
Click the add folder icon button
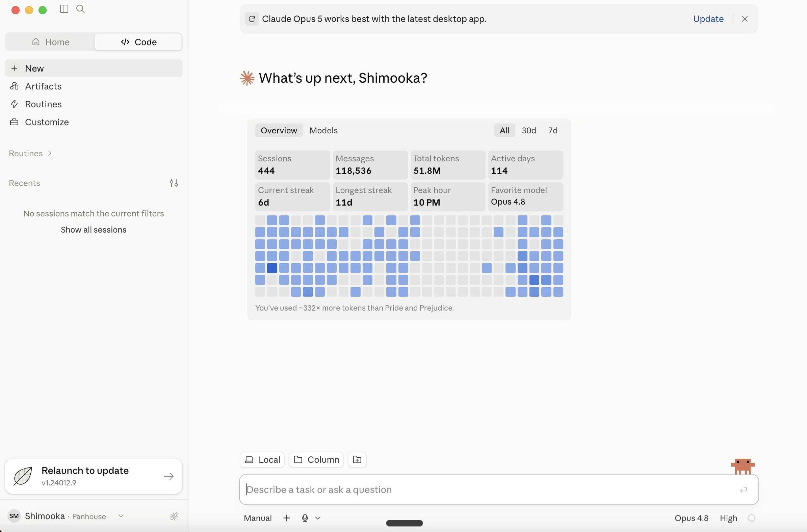(x=357, y=460)
